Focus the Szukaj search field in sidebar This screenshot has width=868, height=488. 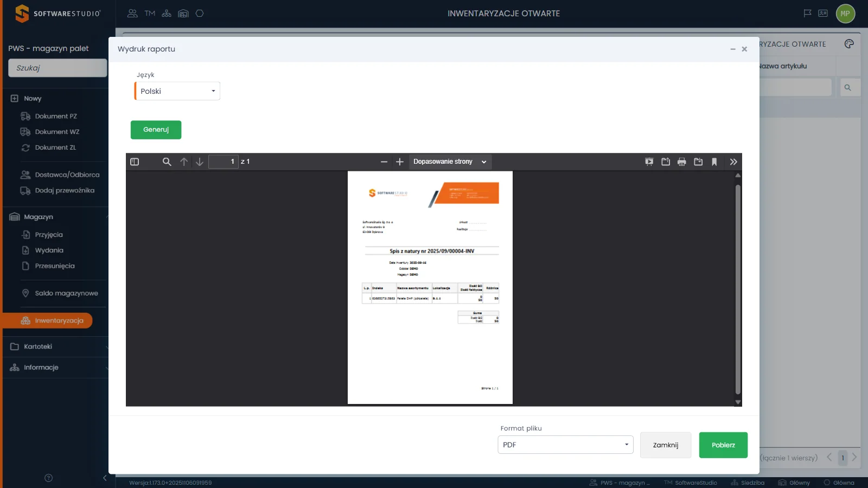58,68
